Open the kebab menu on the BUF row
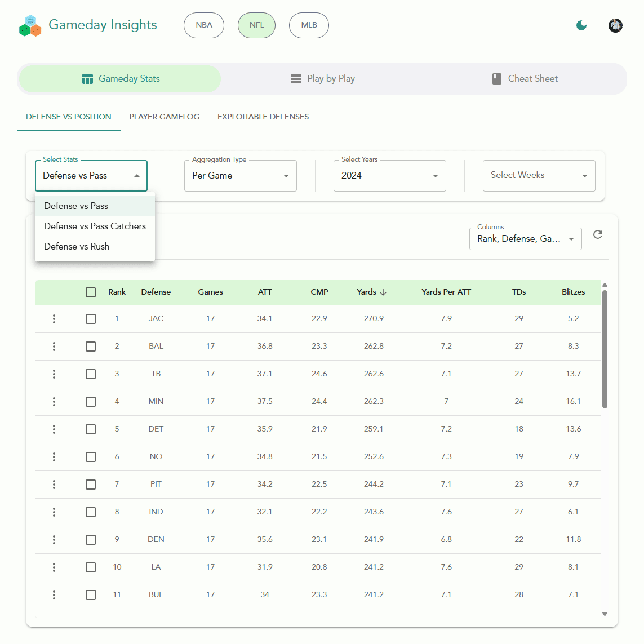Screen dimensions: 644x644 54,594
